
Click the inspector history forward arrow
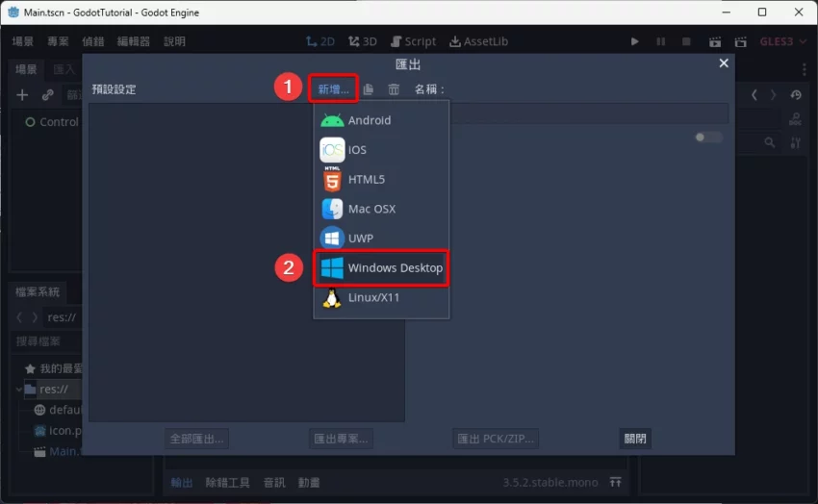click(x=774, y=95)
